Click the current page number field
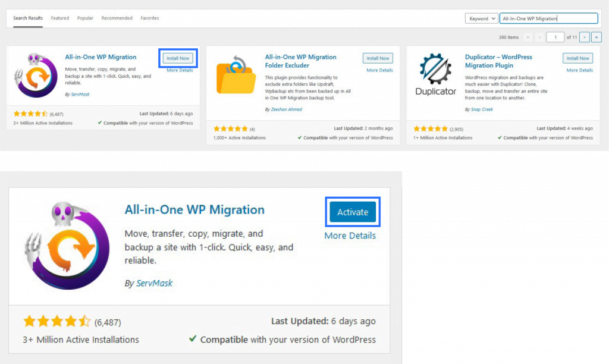The height and width of the screenshot is (364, 609). 555,37
